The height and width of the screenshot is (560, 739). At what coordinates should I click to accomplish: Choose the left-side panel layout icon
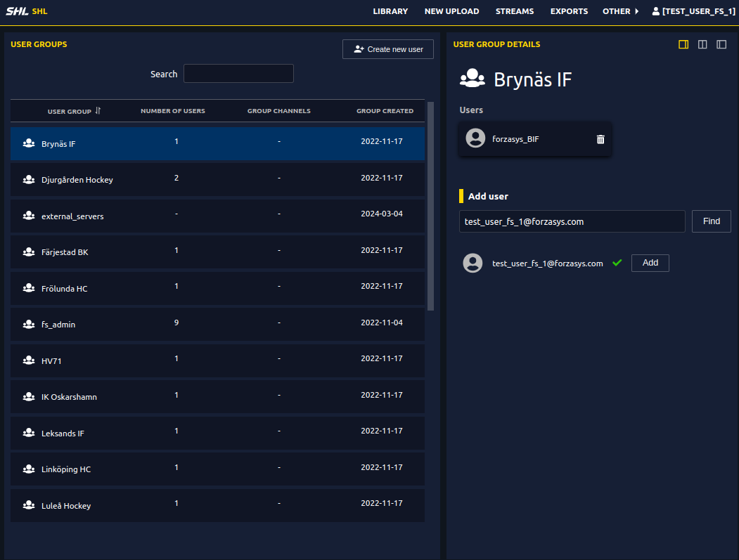(x=721, y=44)
